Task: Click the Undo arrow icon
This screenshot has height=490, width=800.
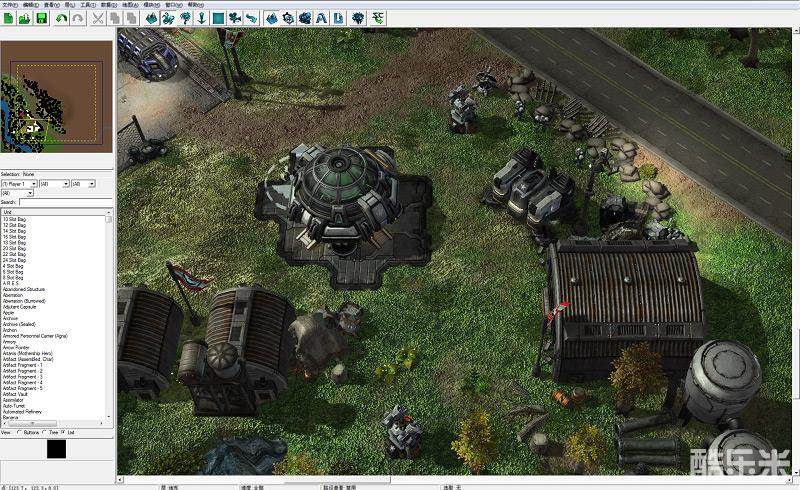Action: coord(62,18)
